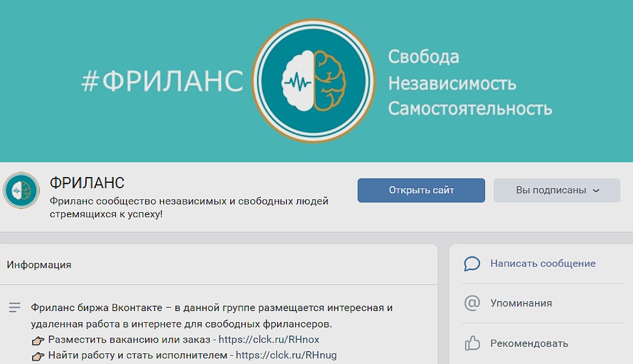
Task: Click the description lines icon in Информация
Action: 15,307
